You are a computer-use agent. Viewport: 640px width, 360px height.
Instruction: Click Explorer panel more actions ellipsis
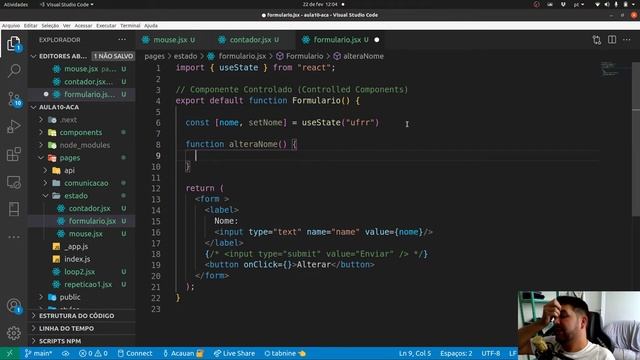[122, 40]
